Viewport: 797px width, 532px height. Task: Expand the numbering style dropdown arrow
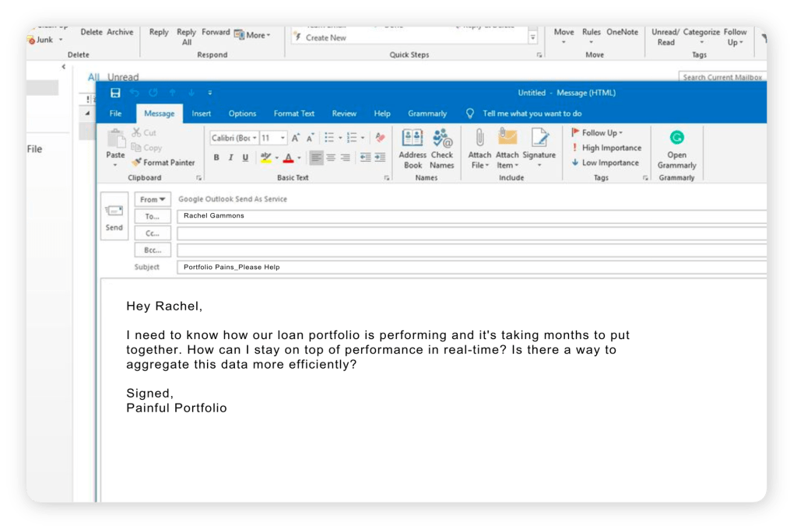363,138
